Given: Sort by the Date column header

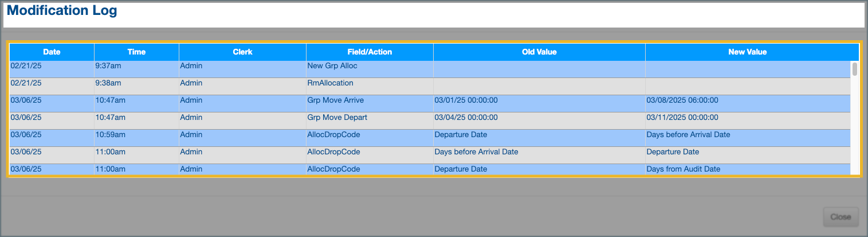Looking at the screenshot, I should (52, 52).
